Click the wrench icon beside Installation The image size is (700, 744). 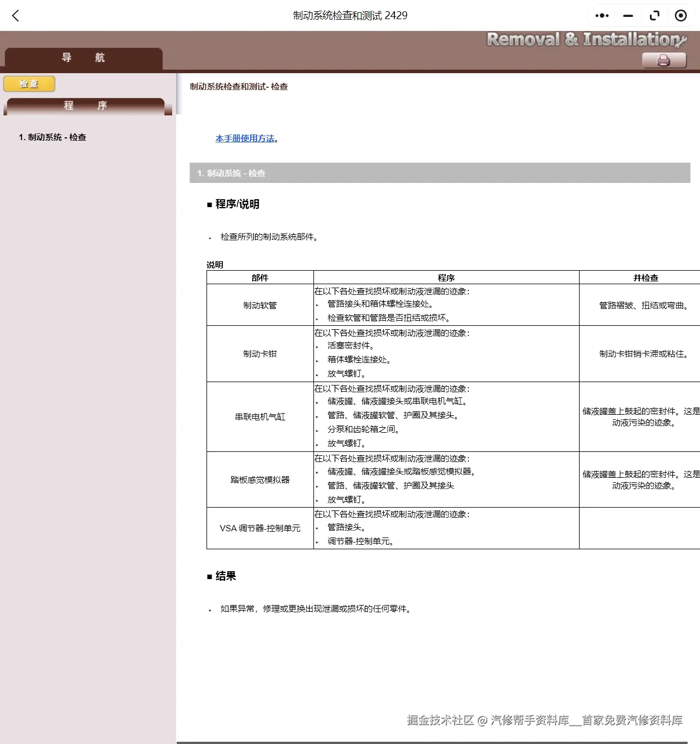pos(683,41)
